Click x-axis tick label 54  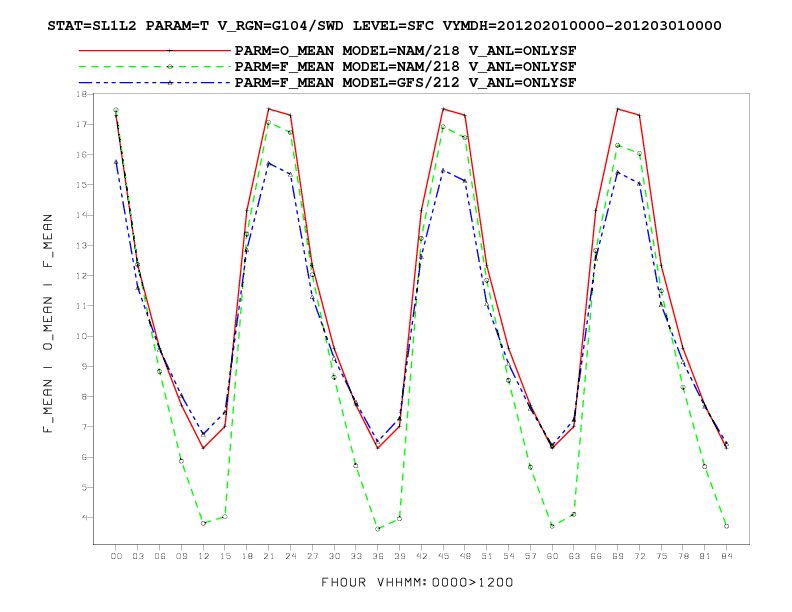tap(508, 556)
